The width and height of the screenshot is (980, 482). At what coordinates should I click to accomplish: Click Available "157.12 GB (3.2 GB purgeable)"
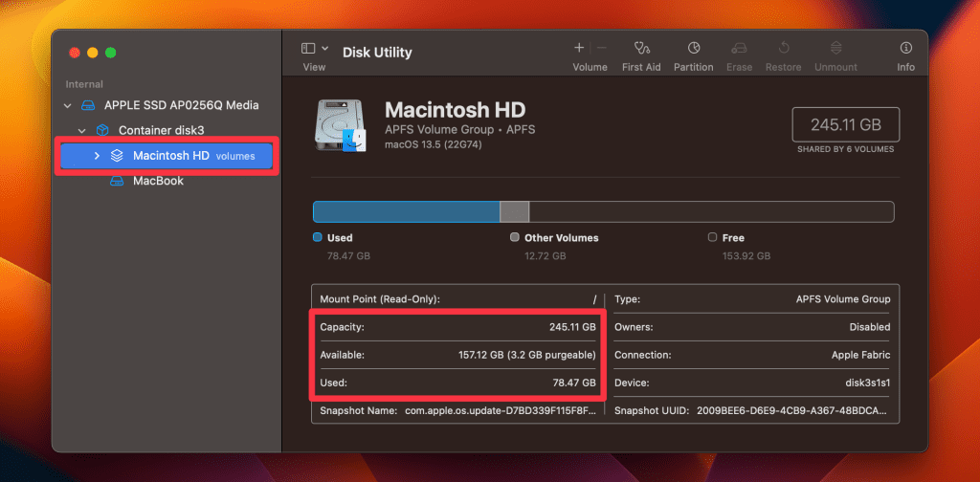click(527, 355)
